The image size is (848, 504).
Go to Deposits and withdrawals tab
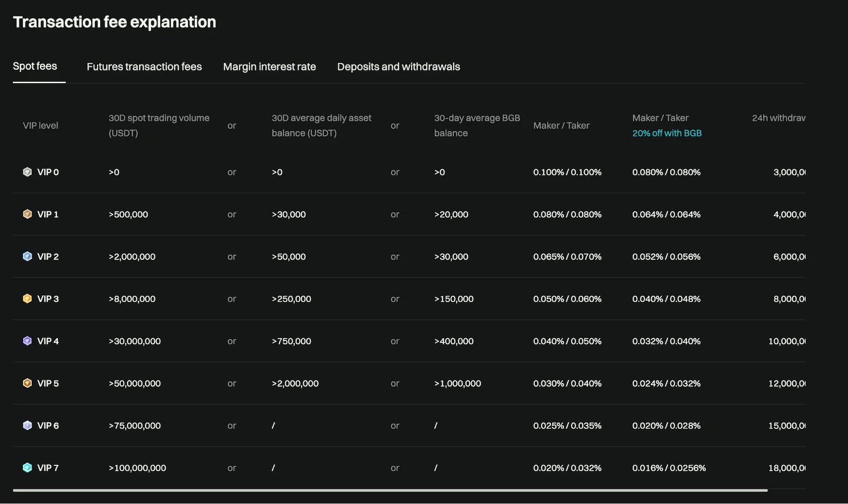[398, 67]
